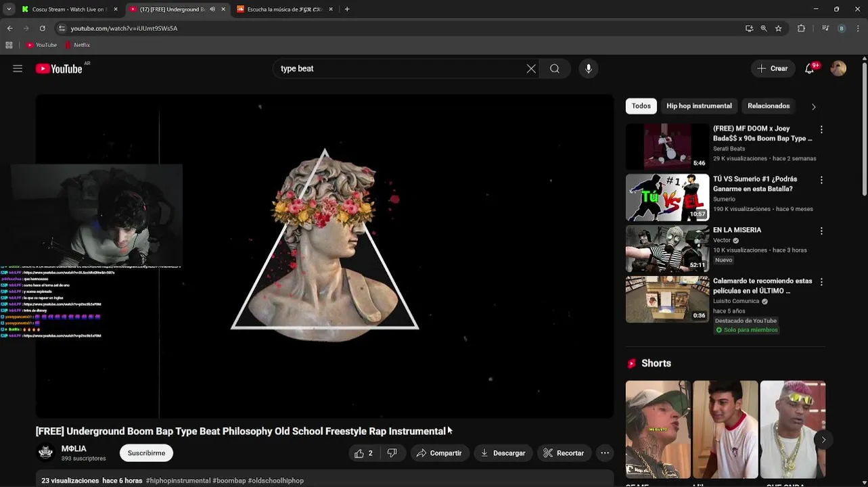Share the video via Compartir
The image size is (868, 487).
[439, 453]
